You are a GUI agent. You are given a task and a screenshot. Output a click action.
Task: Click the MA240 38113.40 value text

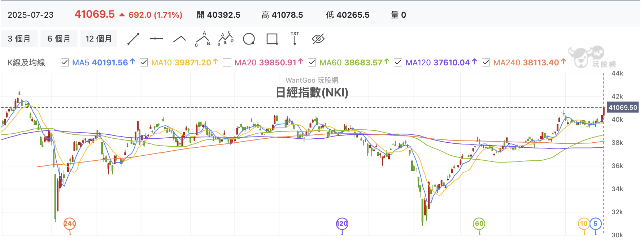click(526, 62)
